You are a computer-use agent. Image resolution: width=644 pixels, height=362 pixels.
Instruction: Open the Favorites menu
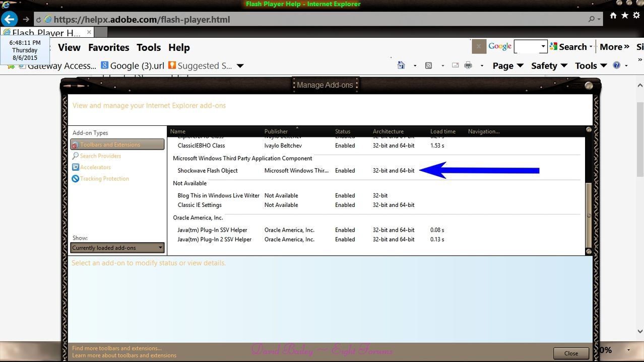(x=108, y=47)
